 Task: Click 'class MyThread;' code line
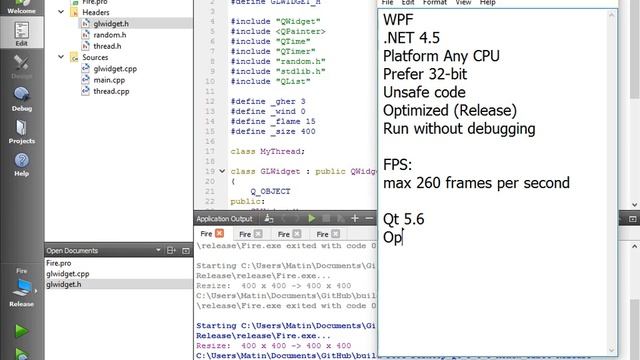[267, 151]
